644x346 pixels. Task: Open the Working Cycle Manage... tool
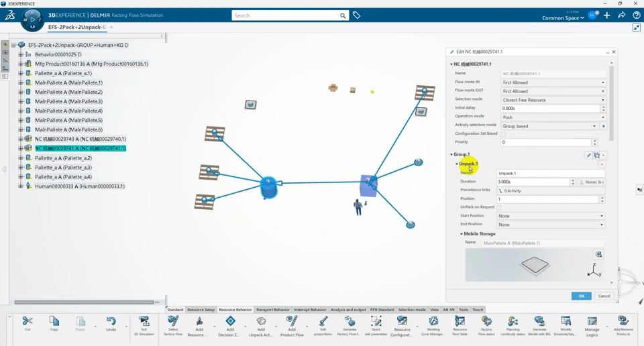pos(433,321)
